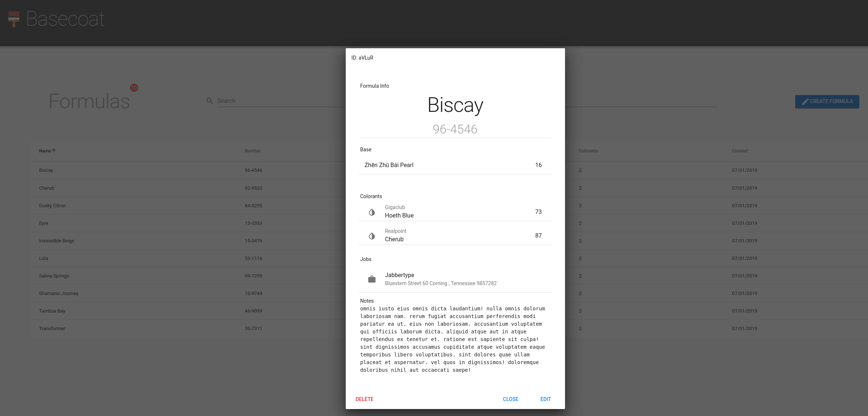Click the Number column header to sort
Viewport: 868px width, 416px height.
252,150
